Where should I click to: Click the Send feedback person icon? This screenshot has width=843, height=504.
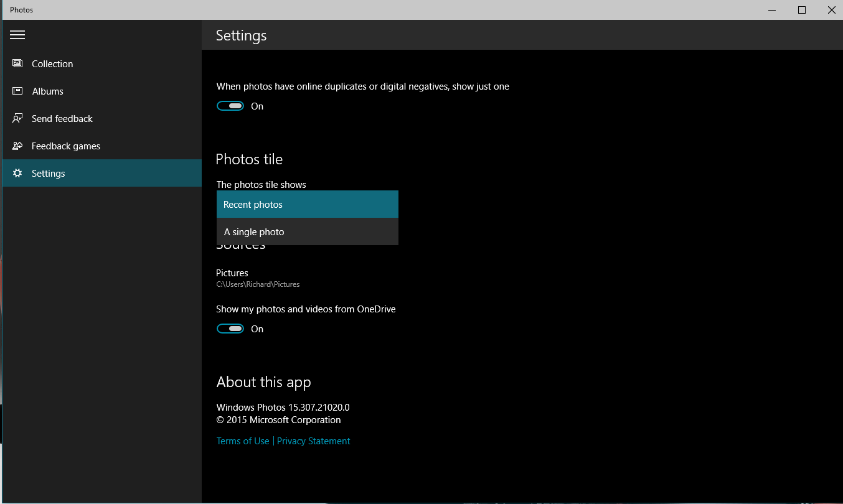pyautogui.click(x=17, y=118)
